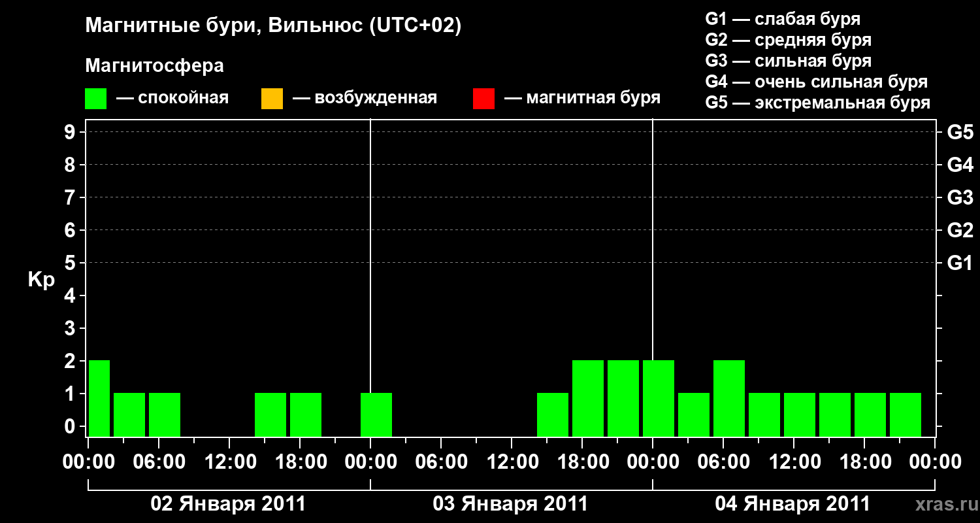Click the 06:00 time label under 03 Января
The image size is (980, 523).
pyautogui.click(x=442, y=462)
